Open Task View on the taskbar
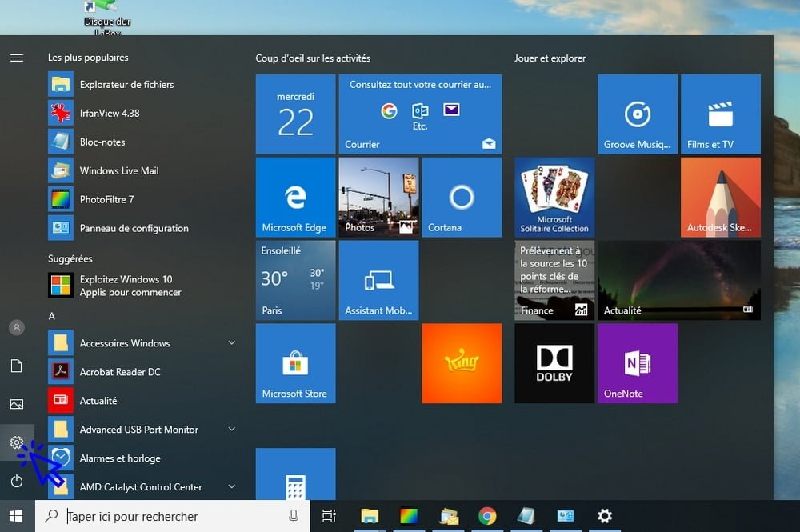This screenshot has width=800, height=532. click(x=329, y=516)
